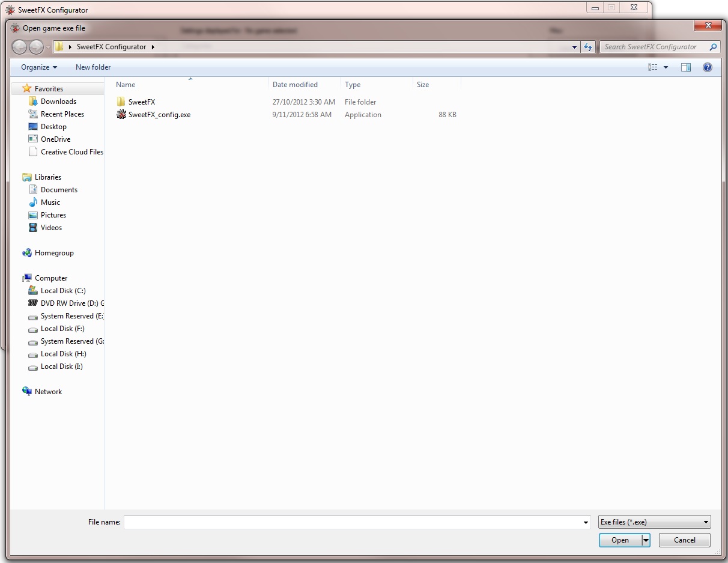Open the views options dropdown arrow
The height and width of the screenshot is (563, 728).
pos(666,67)
